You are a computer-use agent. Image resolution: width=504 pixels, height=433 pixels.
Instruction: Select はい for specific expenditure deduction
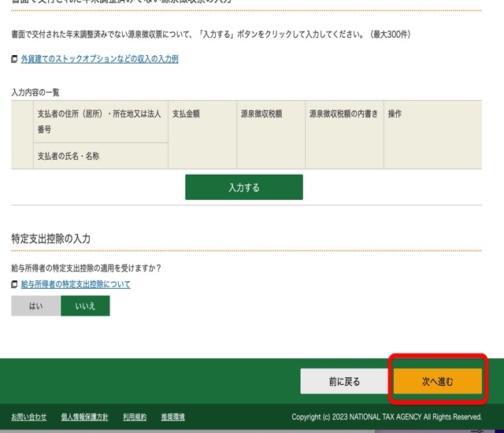pos(35,306)
